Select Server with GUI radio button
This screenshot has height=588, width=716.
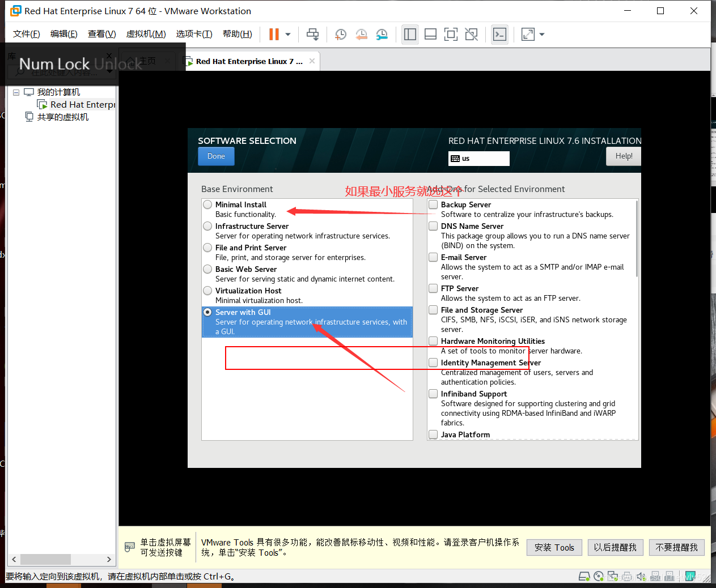[208, 312]
